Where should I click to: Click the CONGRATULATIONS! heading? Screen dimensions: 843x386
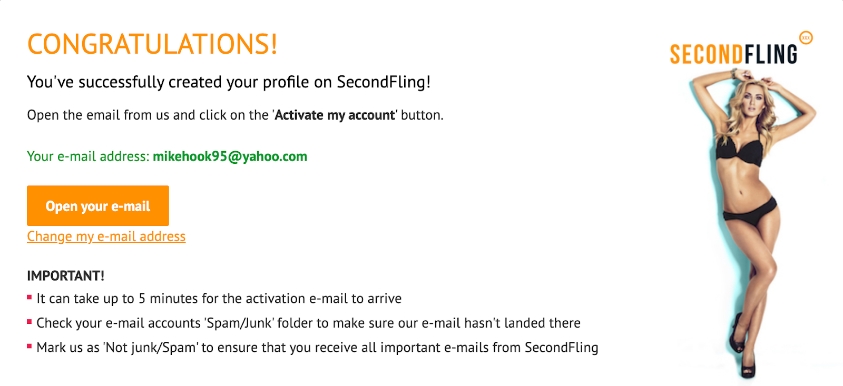pyautogui.click(x=152, y=44)
